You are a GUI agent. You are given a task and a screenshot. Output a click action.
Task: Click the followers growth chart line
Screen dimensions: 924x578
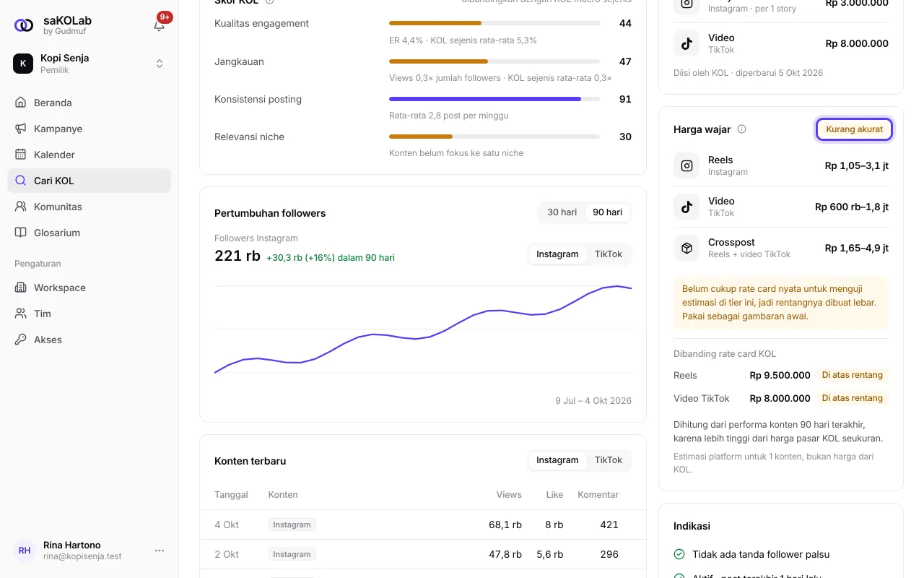(x=423, y=329)
